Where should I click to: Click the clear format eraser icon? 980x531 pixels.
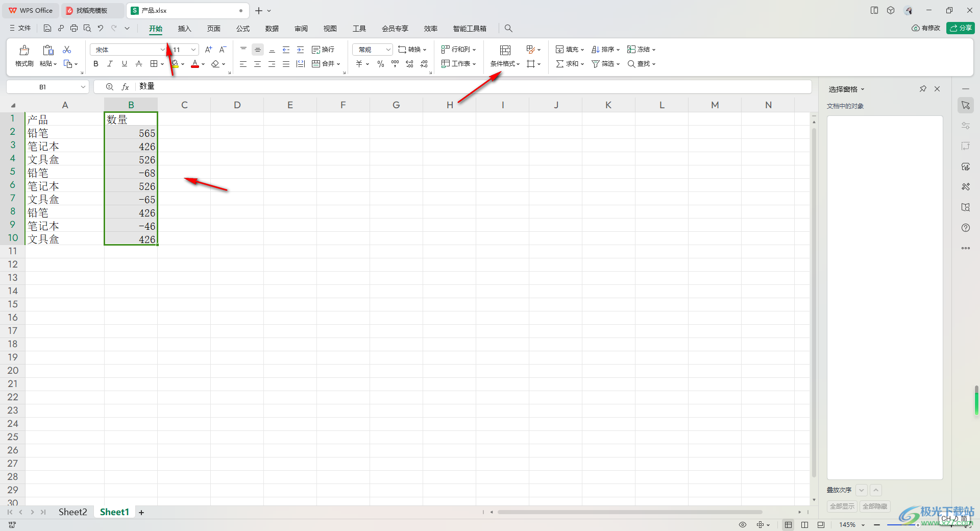(x=215, y=64)
